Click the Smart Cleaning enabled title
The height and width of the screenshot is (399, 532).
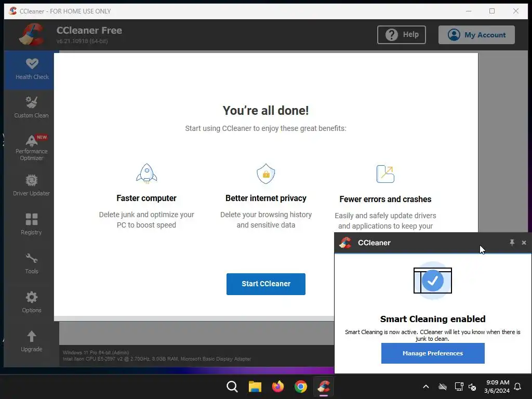point(433,319)
